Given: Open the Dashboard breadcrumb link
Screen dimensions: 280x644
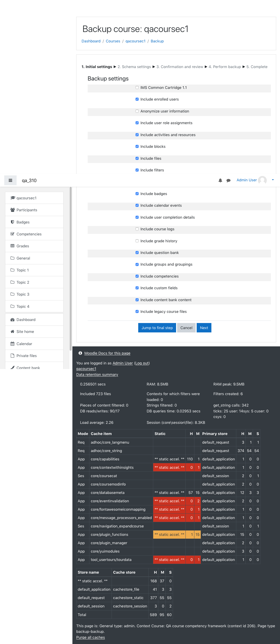Looking at the screenshot, I should [x=91, y=41].
